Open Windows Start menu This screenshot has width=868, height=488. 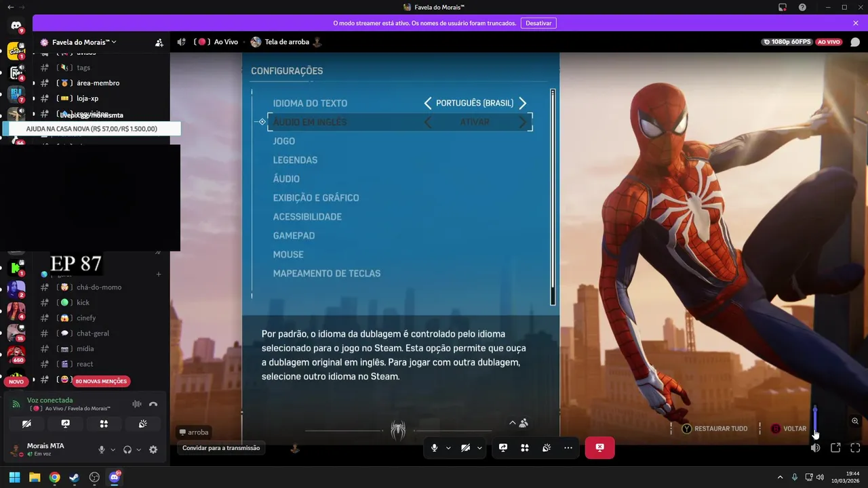click(14, 477)
